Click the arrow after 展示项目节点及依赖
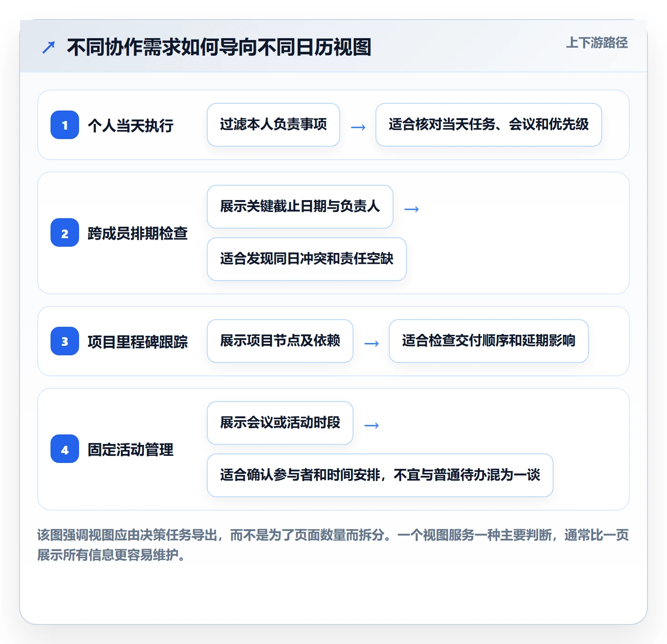The width and height of the screenshot is (667, 644). coord(372,343)
